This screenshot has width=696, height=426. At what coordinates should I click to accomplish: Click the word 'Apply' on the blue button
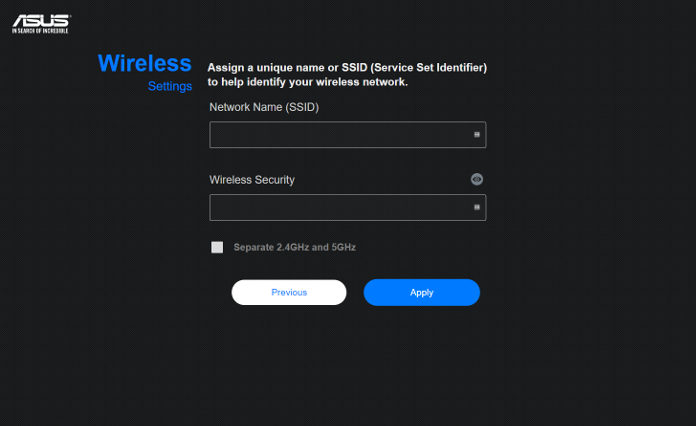(422, 292)
